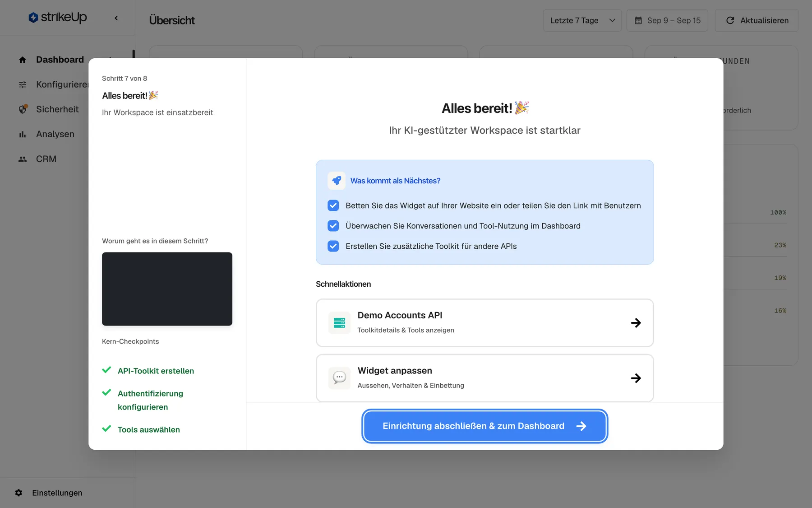The width and height of the screenshot is (812, 508).
Task: Open the CRM menu item
Action: coord(46,159)
